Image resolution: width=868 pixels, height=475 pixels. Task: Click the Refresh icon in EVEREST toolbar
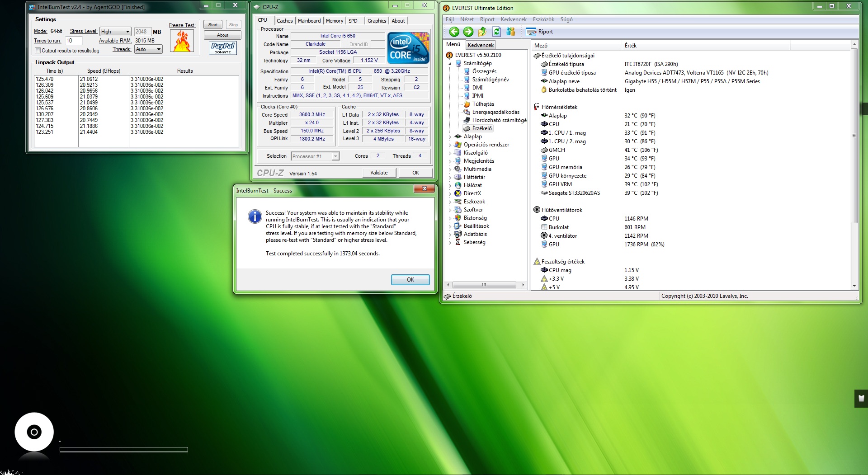pyautogui.click(x=496, y=32)
